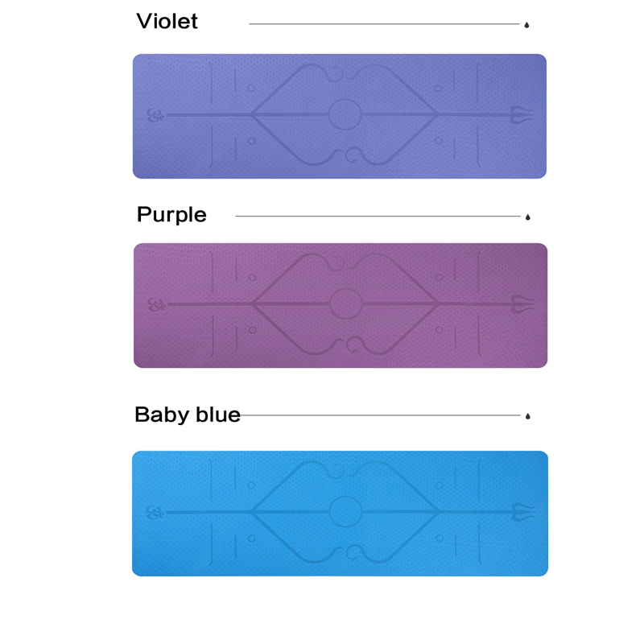Click the "Violet" color label
The image size is (644, 644).
click(167, 21)
